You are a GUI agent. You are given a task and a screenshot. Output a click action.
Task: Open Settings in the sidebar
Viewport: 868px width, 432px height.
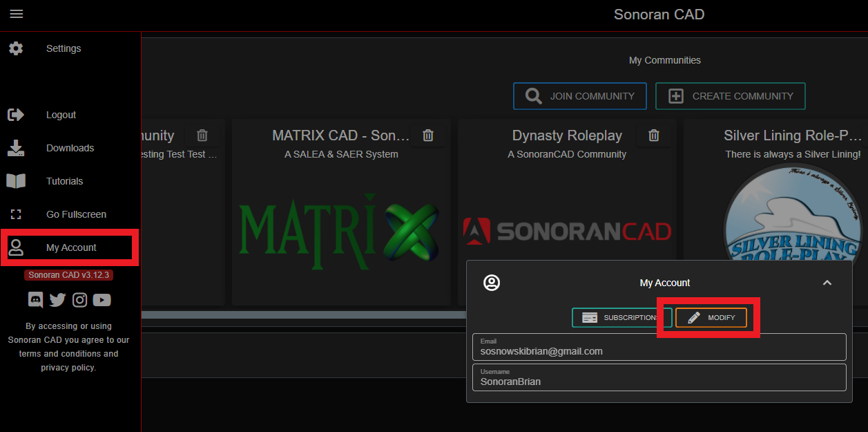[63, 48]
